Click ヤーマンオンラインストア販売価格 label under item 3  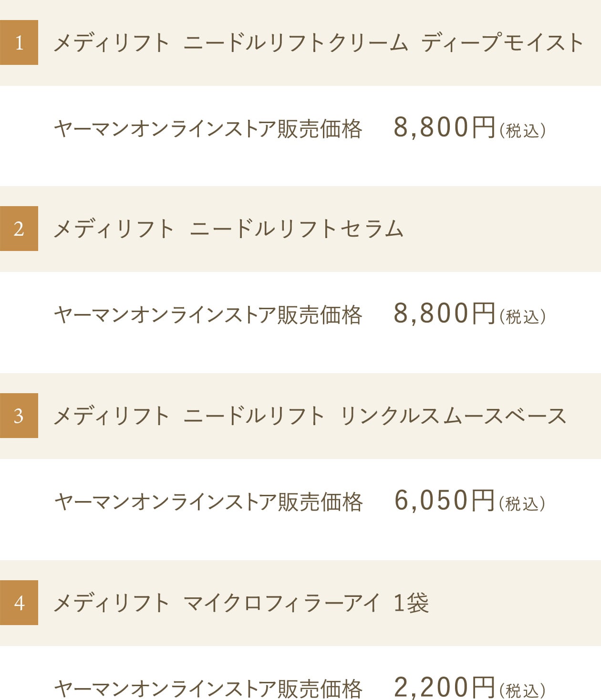point(208,502)
